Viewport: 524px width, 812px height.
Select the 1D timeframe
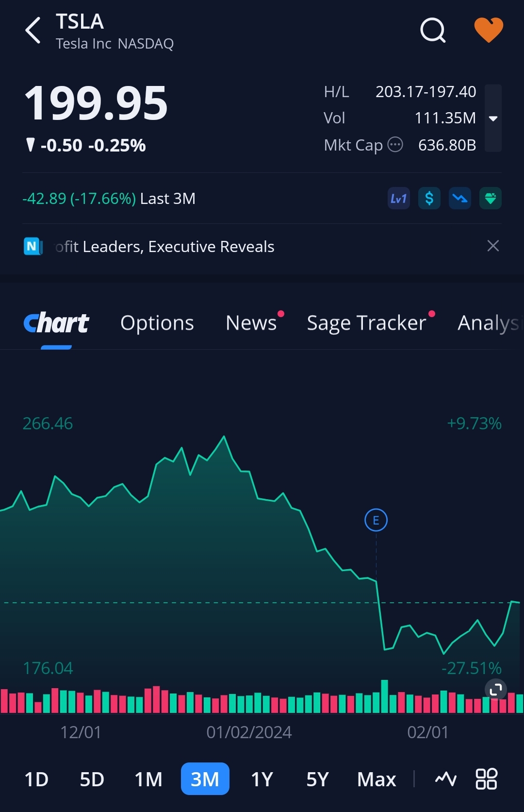click(x=36, y=779)
